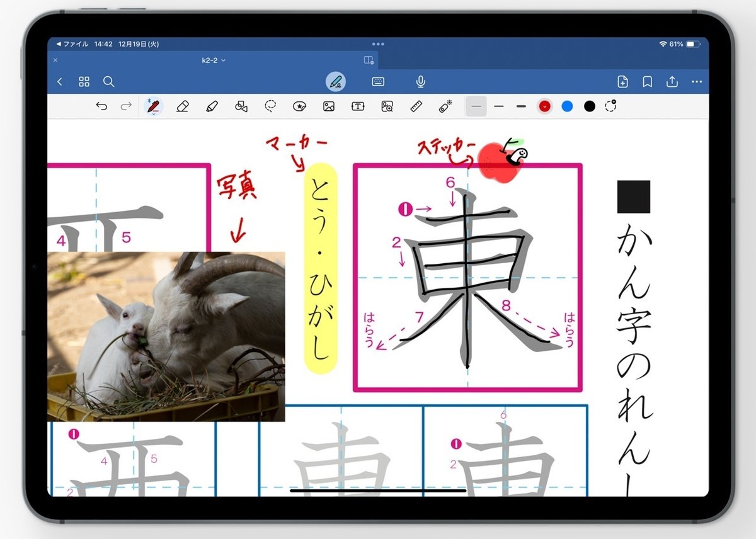Screen dimensions: 756x539
Task: Open the add custom color picker
Action: tap(610, 106)
